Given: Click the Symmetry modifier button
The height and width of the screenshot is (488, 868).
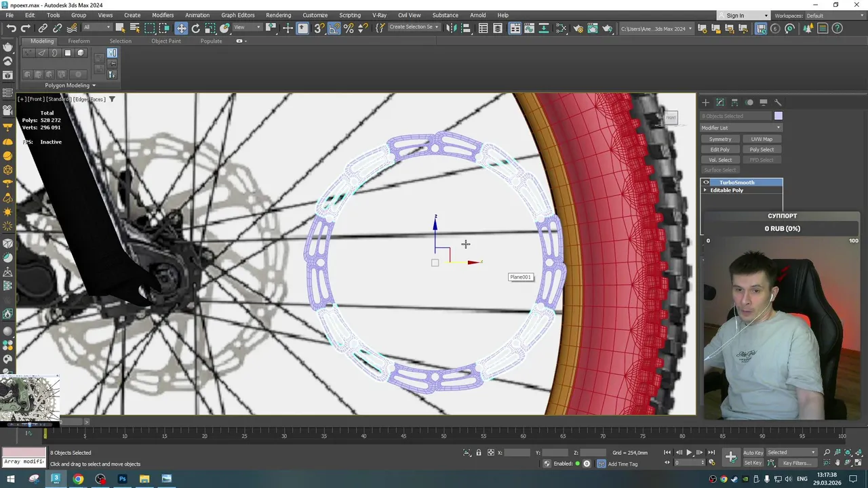Looking at the screenshot, I should (720, 139).
